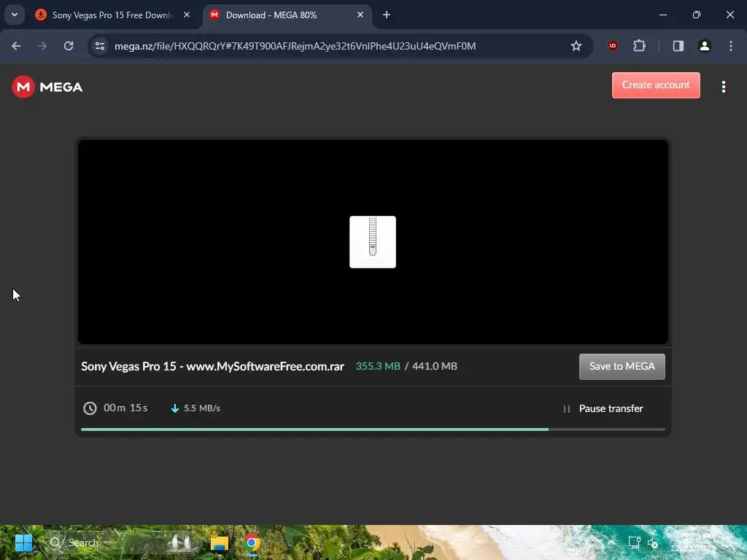Screen dimensions: 747x560
Task: Open File Explorer from taskbar
Action: pyautogui.click(x=220, y=542)
